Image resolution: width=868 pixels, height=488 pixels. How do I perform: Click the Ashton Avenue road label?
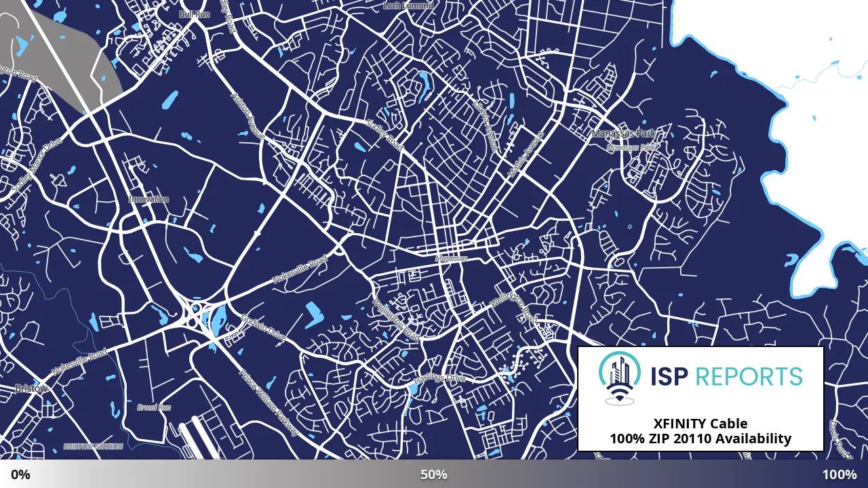point(248,117)
